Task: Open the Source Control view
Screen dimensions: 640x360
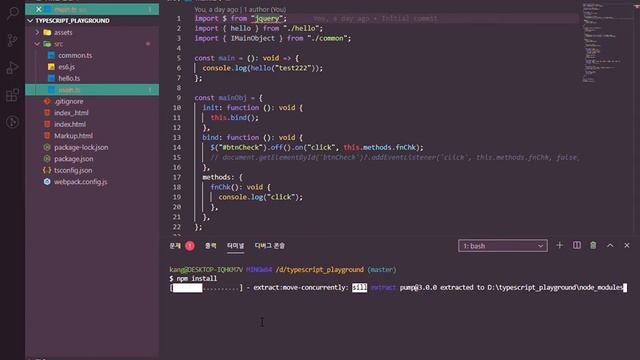Action: coord(13,40)
